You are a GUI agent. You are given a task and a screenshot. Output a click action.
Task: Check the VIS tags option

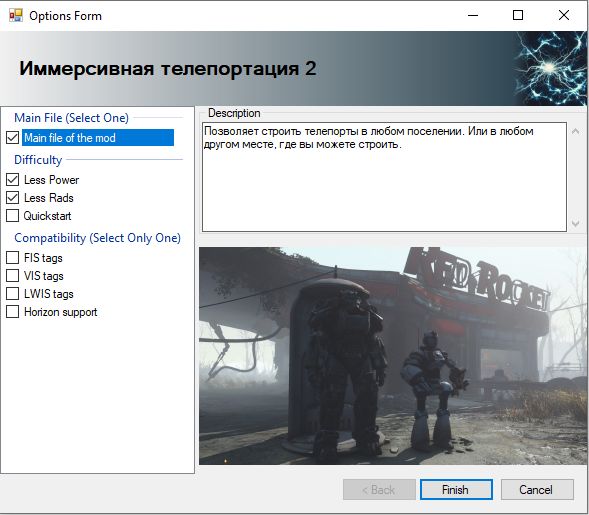12,276
